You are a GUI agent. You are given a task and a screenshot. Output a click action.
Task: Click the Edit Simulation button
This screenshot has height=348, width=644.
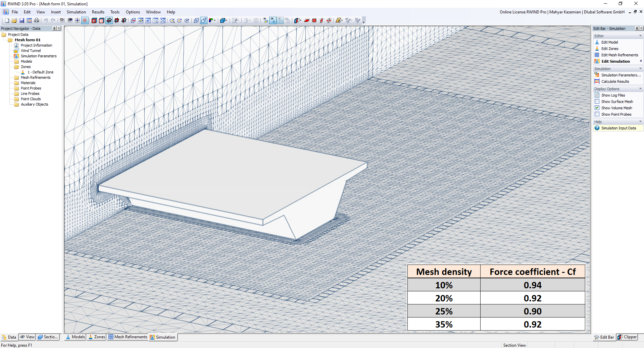tap(615, 61)
